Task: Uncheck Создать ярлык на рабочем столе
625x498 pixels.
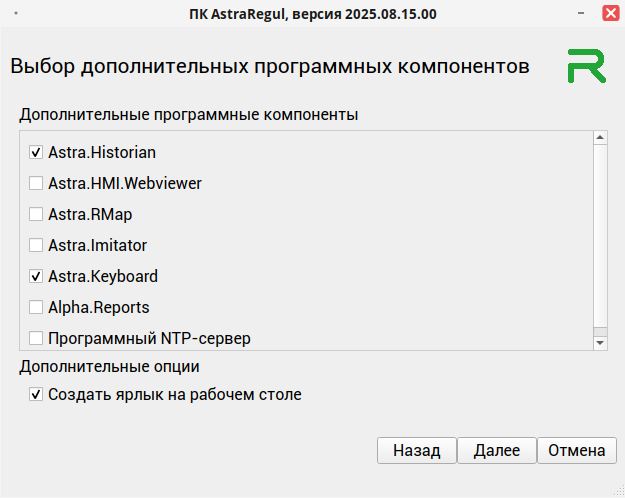Action: coord(36,395)
